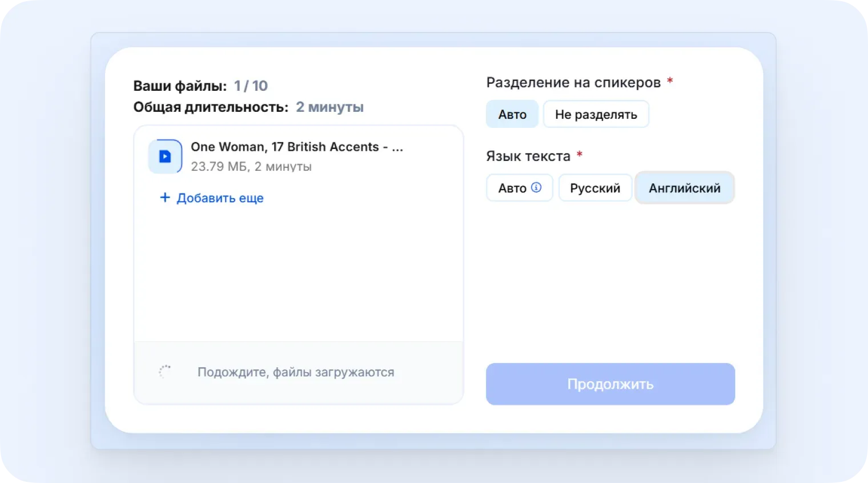Click Язык текста label
This screenshot has width=868, height=483.
click(528, 156)
